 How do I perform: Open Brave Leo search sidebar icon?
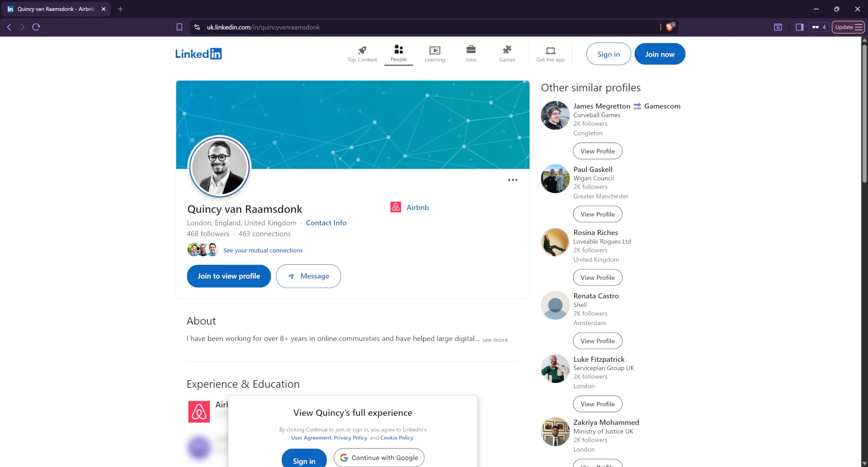pos(778,27)
